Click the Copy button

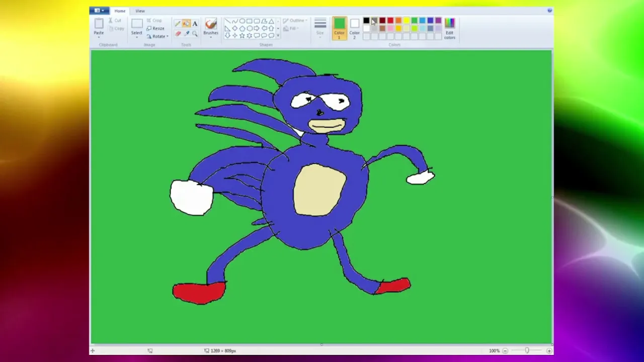click(116, 29)
